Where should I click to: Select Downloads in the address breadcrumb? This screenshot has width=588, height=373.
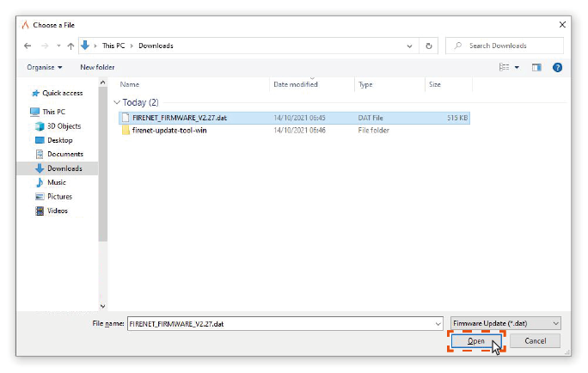pyautogui.click(x=156, y=46)
